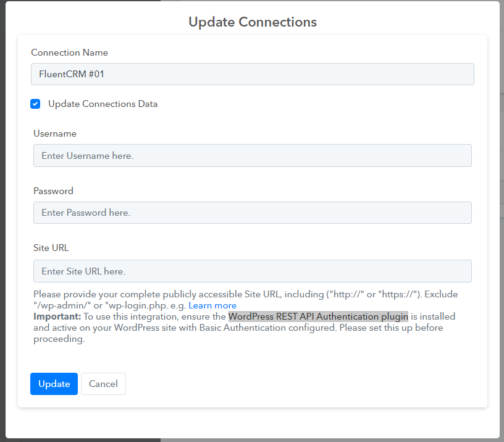
Task: Cancel the Update Connections dialog
Action: (x=103, y=384)
